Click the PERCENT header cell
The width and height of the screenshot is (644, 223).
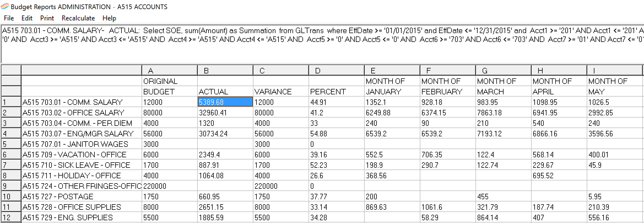coord(336,91)
